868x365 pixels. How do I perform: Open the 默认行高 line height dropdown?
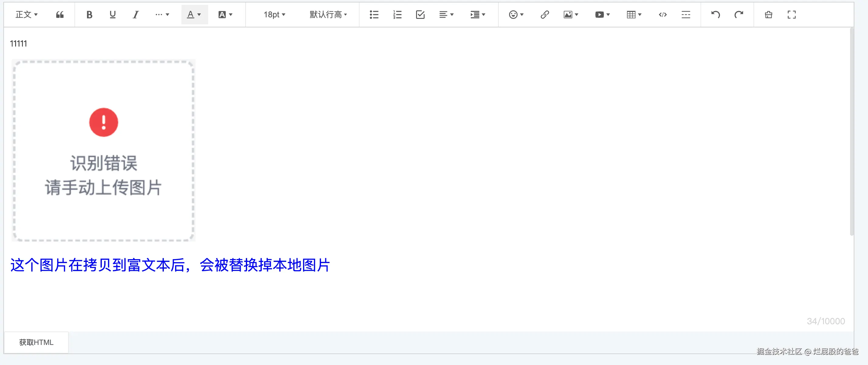click(x=328, y=15)
